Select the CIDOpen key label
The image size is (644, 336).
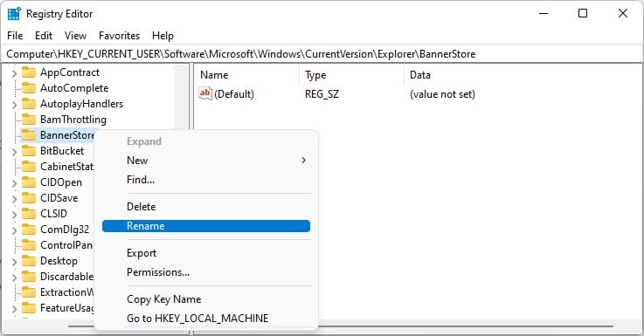tap(61, 182)
